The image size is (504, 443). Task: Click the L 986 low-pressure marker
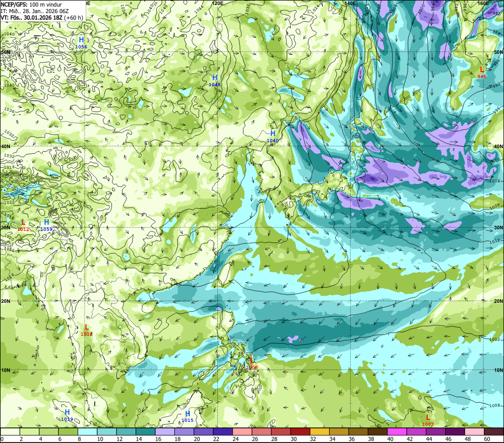pos(481,73)
